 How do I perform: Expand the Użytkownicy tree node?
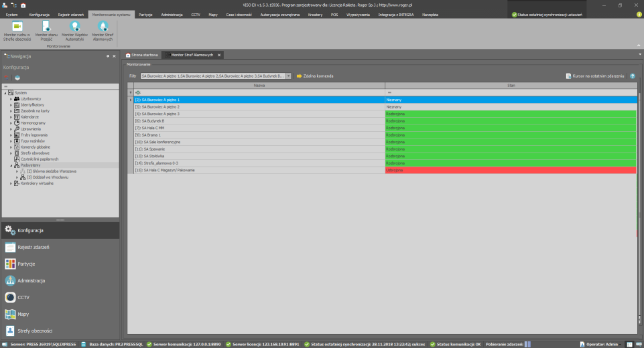coord(11,98)
